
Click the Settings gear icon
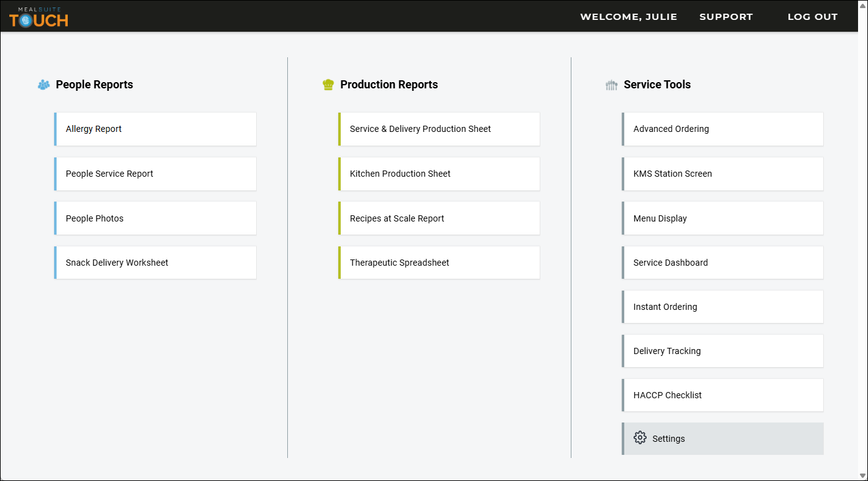(640, 438)
